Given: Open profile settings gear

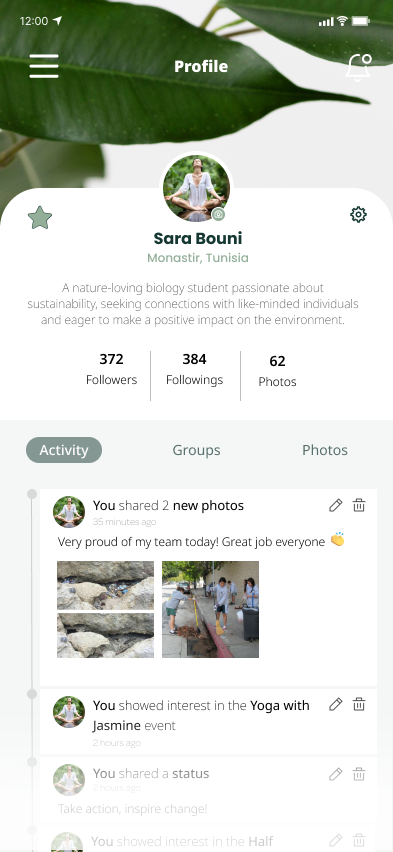Looking at the screenshot, I should [358, 215].
